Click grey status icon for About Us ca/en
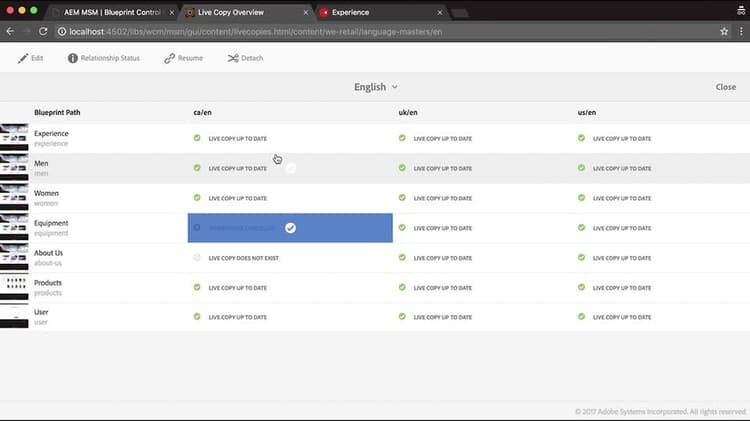The height and width of the screenshot is (421, 750). [197, 257]
